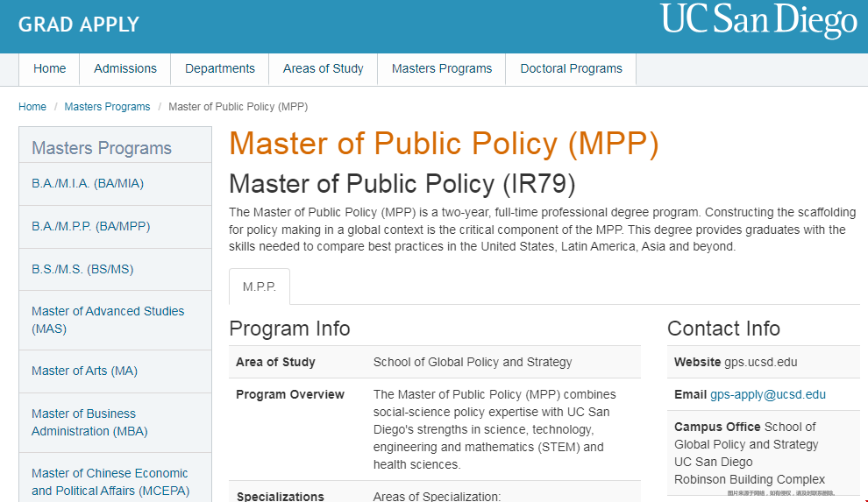Screen dimensions: 868x502
Task: Click the 'Website gps.ucsd.edu' contact row
Action: [764, 362]
